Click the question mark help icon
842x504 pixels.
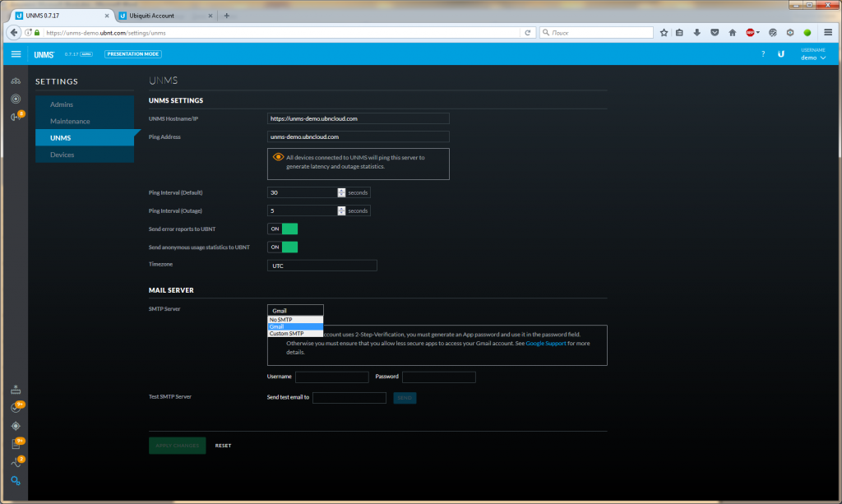coord(762,54)
